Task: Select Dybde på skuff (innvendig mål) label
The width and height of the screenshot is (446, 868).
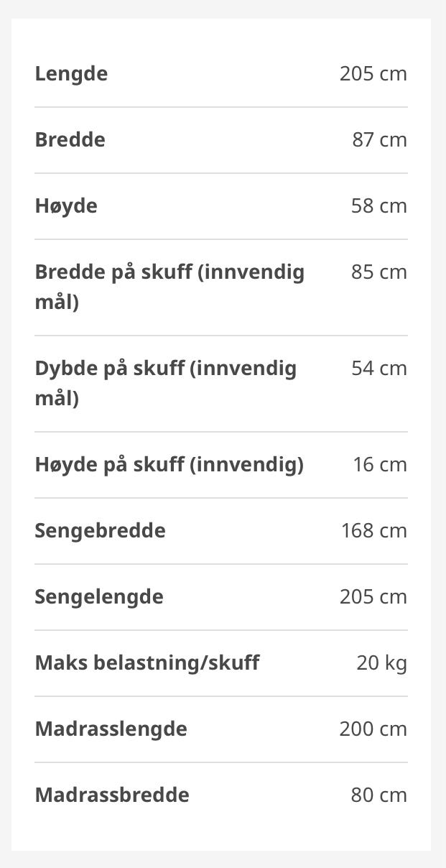Action: point(166,383)
